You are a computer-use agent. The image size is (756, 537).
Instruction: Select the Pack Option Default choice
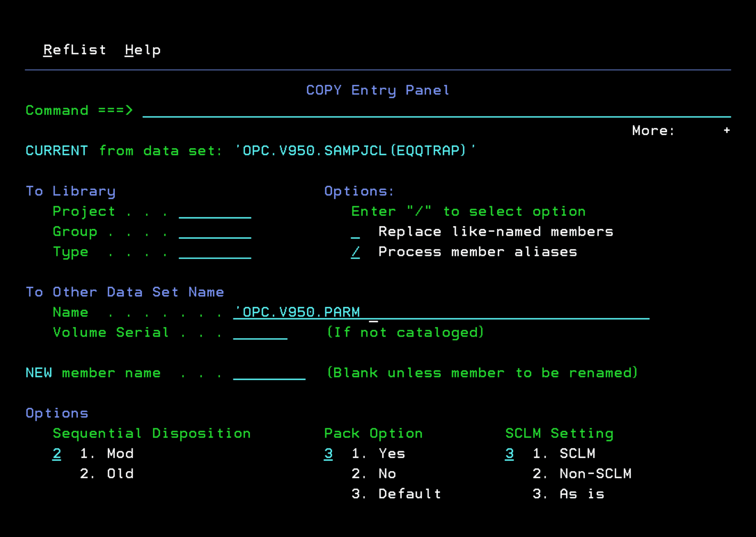pos(409,494)
